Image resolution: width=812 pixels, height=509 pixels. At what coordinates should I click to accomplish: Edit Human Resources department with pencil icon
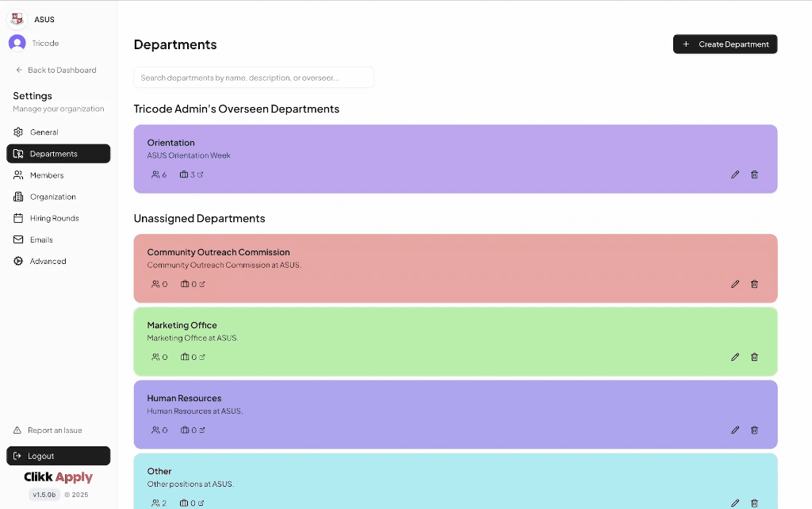(734, 430)
